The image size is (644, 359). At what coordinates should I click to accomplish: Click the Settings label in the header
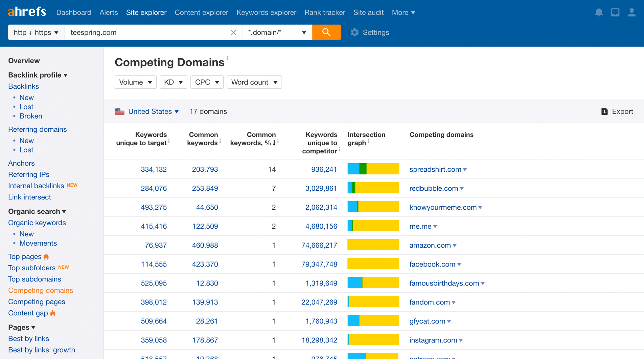(376, 33)
